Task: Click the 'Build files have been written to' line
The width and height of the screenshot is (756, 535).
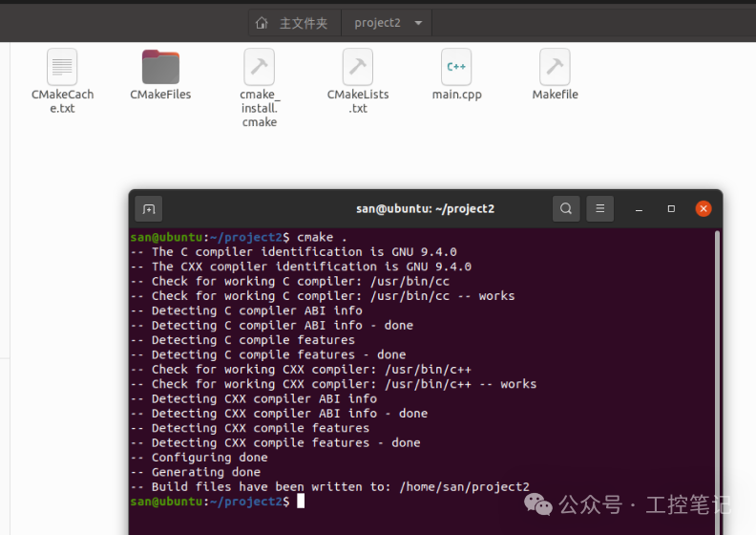Action: pyautogui.click(x=329, y=487)
